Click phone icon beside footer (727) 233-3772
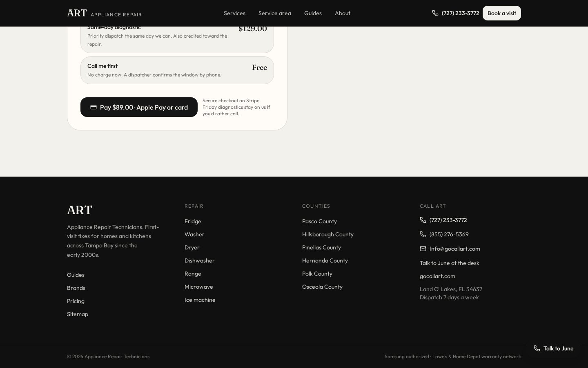This screenshot has height=368, width=588. tap(423, 220)
